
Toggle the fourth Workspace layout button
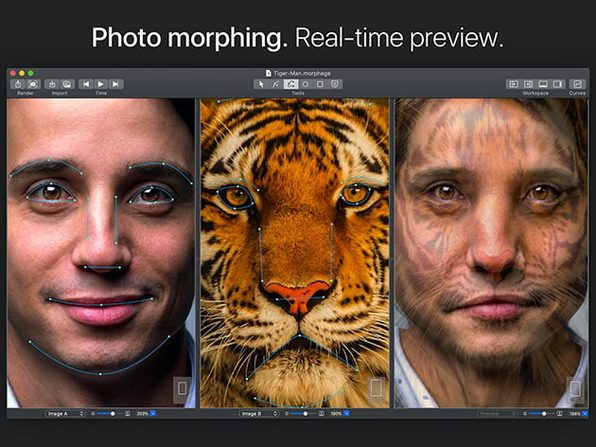click(558, 84)
